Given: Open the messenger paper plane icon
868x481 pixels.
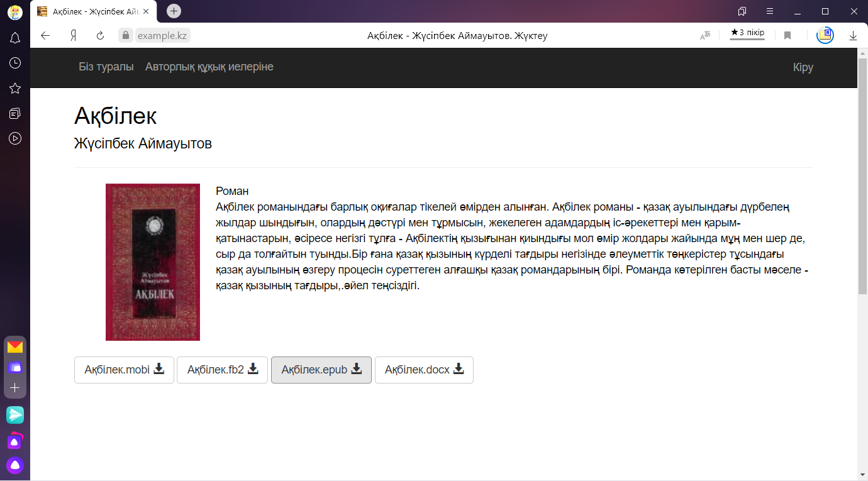Looking at the screenshot, I should tap(15, 415).
